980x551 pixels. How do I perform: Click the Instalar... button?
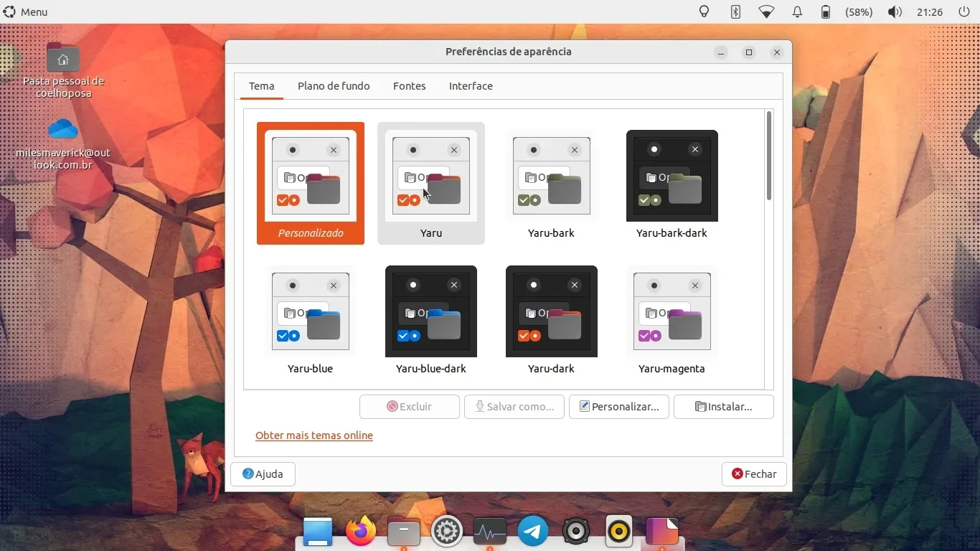click(x=723, y=407)
